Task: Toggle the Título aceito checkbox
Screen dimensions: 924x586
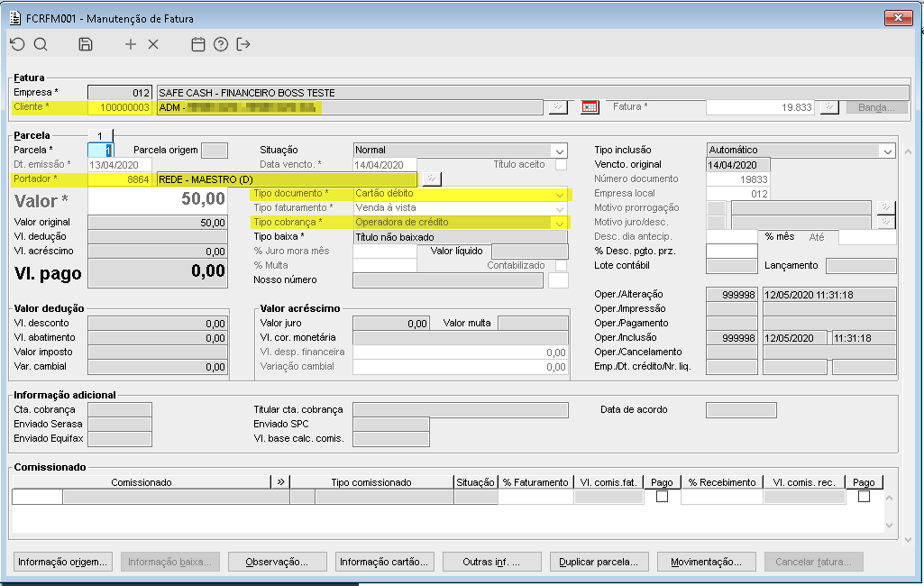Action: click(x=561, y=165)
